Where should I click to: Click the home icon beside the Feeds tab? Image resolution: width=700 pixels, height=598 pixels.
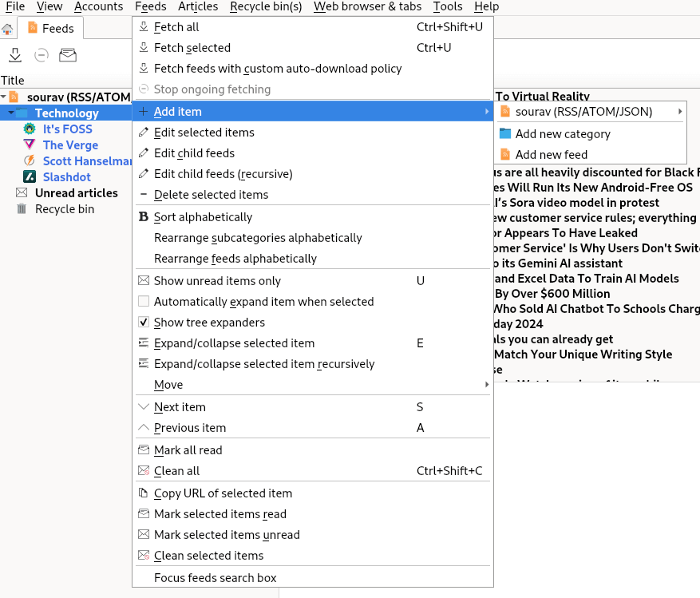7,29
